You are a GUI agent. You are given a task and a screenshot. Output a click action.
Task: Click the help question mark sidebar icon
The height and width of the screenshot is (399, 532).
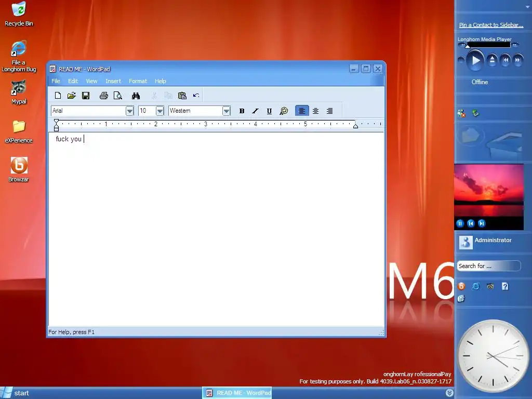pyautogui.click(x=505, y=286)
